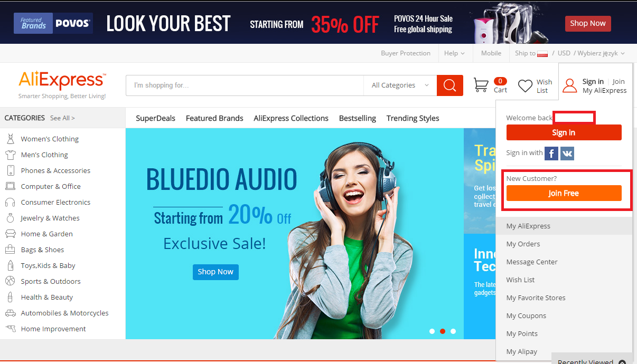The image size is (637, 364).
Task: Open the Help dropdown menu
Action: pyautogui.click(x=454, y=53)
